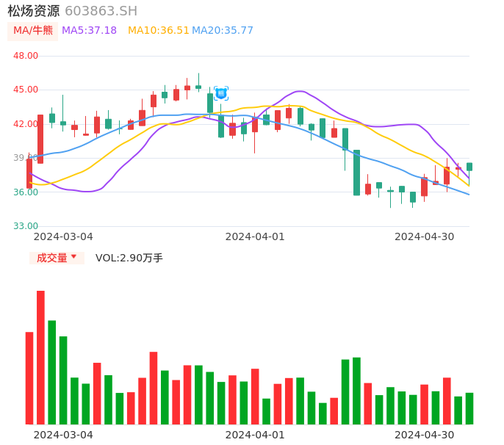Click the large green candlestick near 36.00
The image size is (504, 445).
356,173
